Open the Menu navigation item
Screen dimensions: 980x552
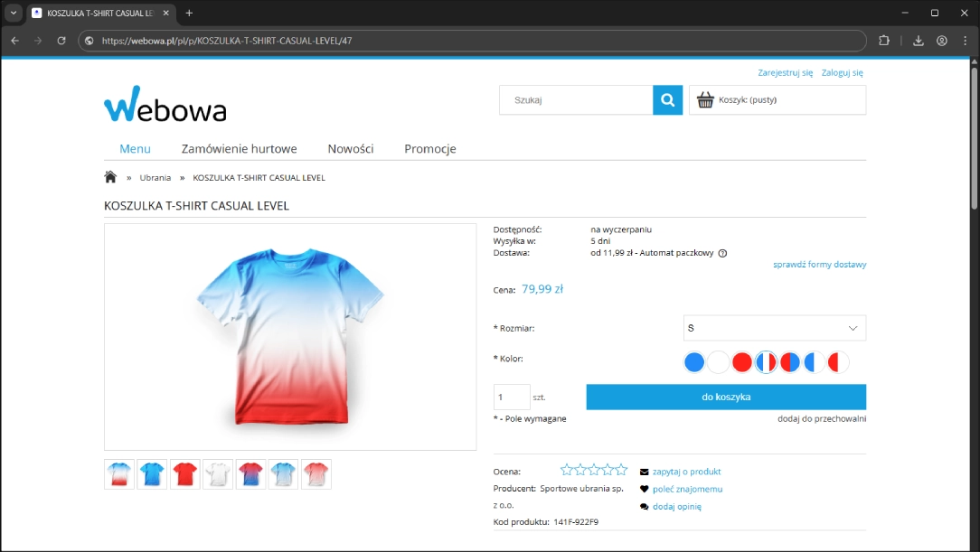click(x=135, y=149)
